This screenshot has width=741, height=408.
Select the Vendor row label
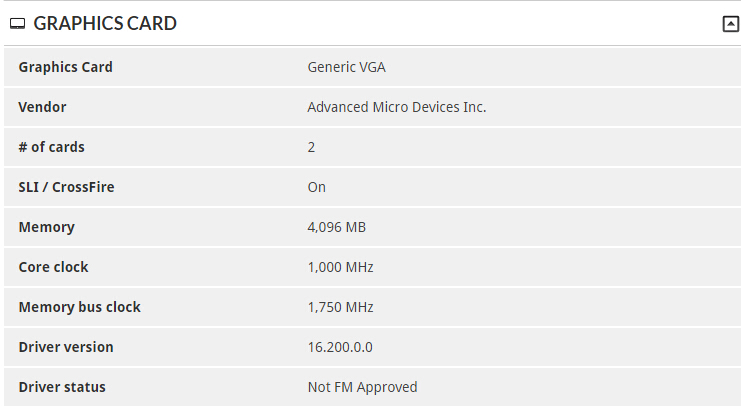pyautogui.click(x=42, y=107)
